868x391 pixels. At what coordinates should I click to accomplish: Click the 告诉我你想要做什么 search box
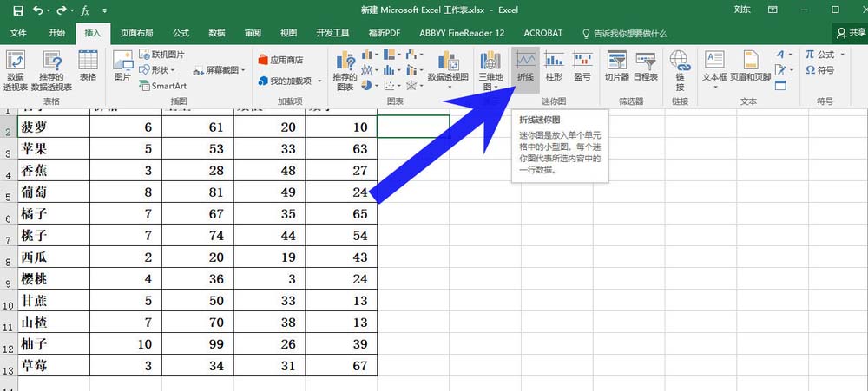pos(624,33)
